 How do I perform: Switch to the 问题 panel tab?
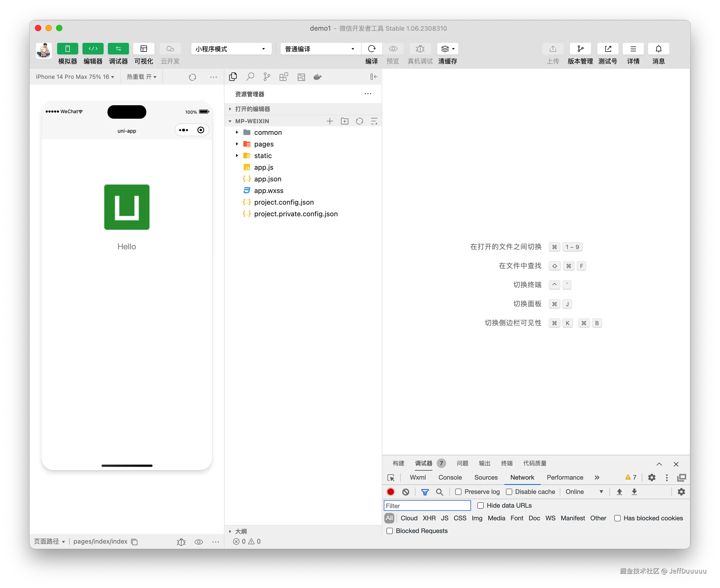(x=462, y=463)
